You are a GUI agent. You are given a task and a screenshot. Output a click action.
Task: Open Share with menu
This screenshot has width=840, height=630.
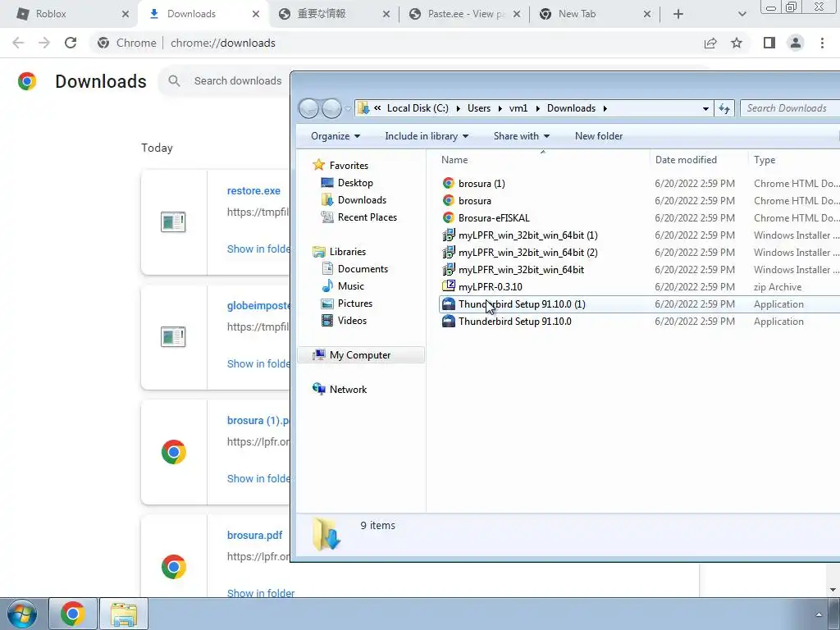point(521,136)
